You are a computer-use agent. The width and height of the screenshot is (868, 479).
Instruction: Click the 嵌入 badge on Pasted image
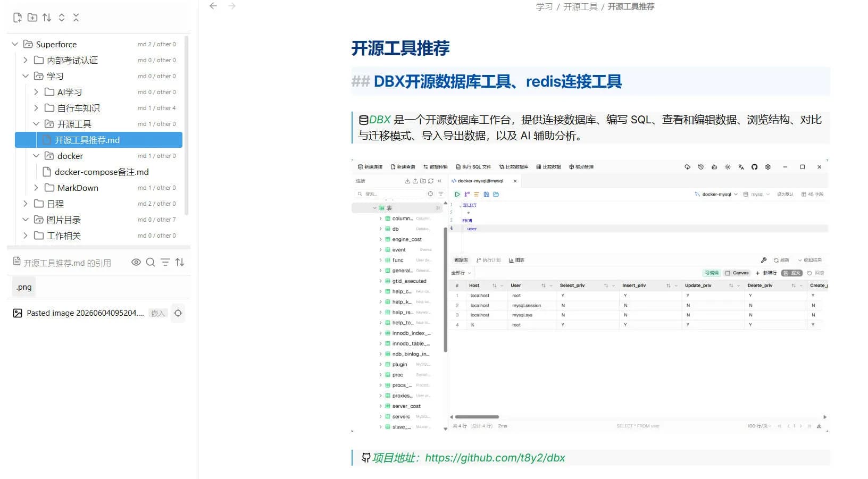(x=158, y=313)
